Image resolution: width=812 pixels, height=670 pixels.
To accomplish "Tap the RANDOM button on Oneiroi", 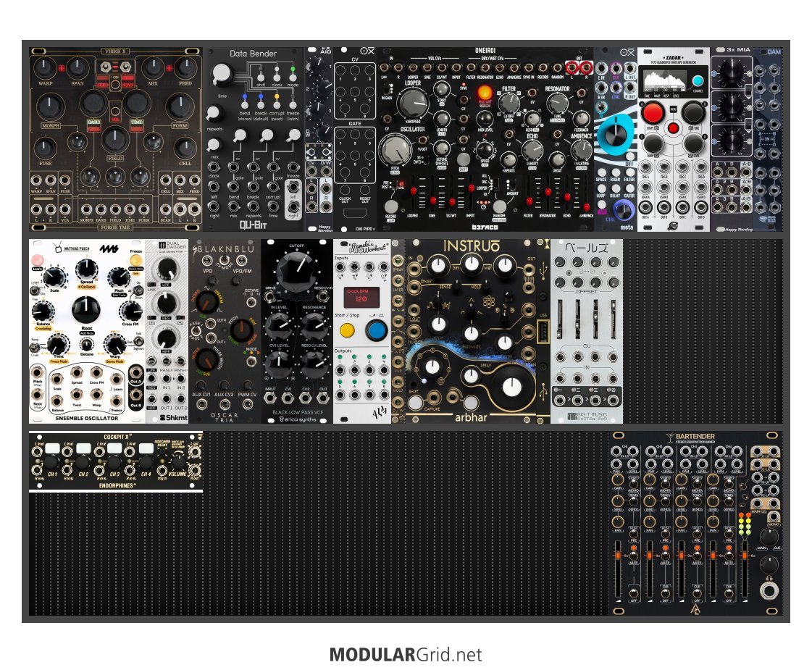I will [498, 206].
